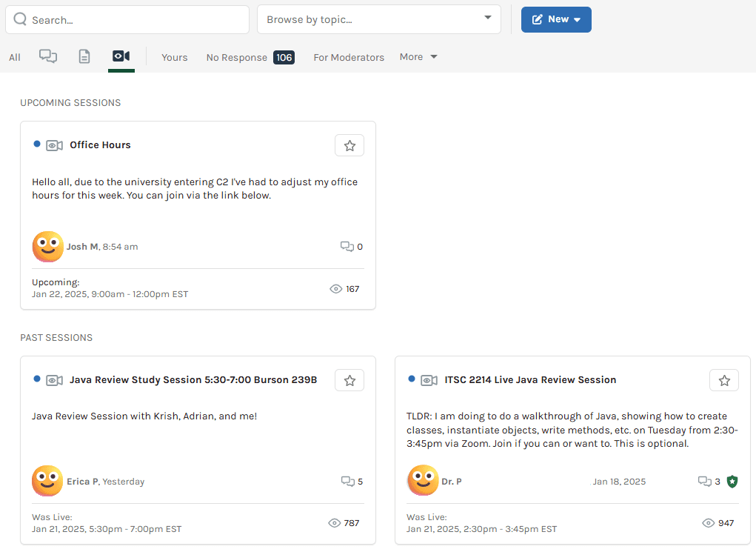Click the views eye icon on Office Hours card
The width and height of the screenshot is (756, 552).
[x=335, y=289]
